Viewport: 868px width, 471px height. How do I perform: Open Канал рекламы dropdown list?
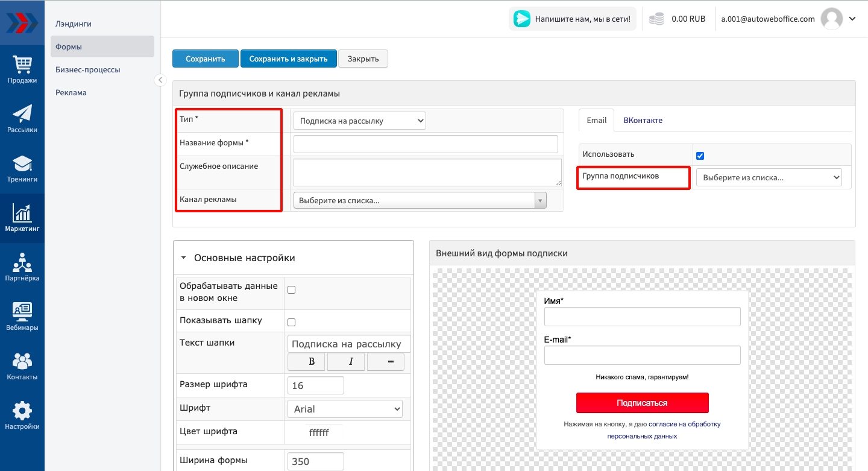tap(420, 201)
